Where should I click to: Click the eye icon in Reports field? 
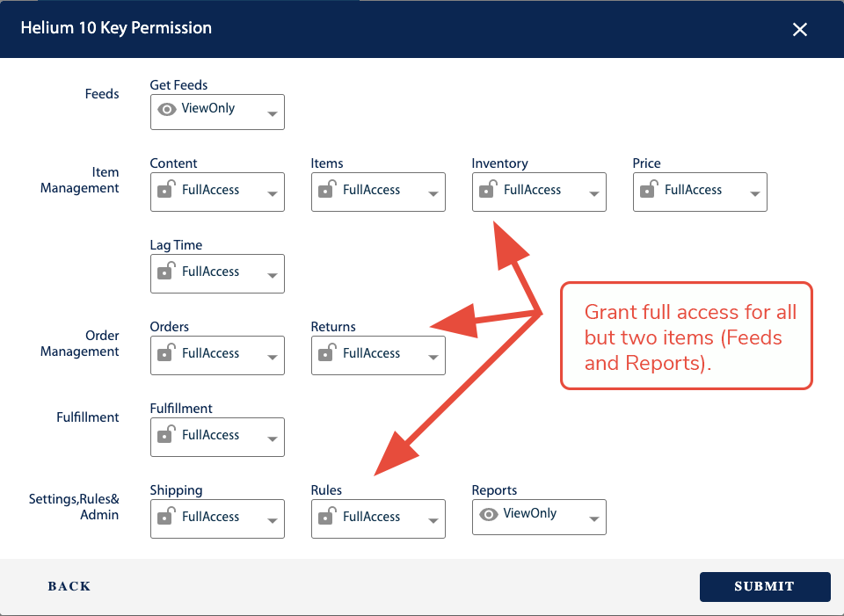488,514
